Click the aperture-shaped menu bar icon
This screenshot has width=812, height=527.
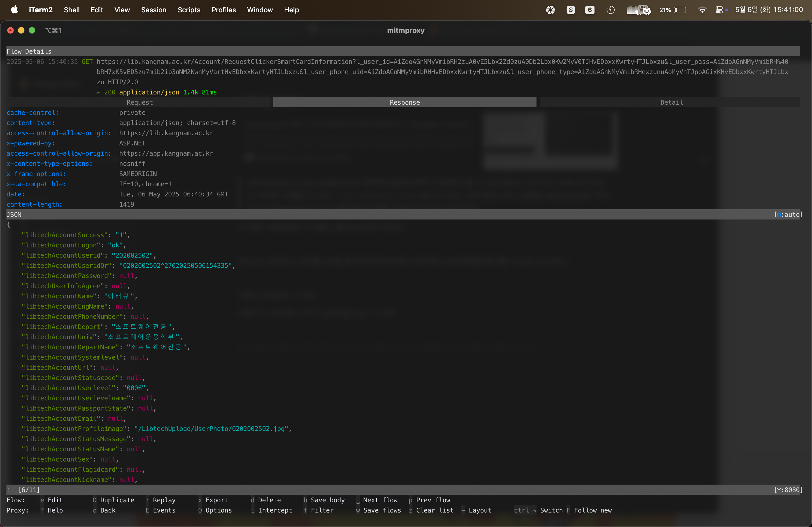click(550, 10)
